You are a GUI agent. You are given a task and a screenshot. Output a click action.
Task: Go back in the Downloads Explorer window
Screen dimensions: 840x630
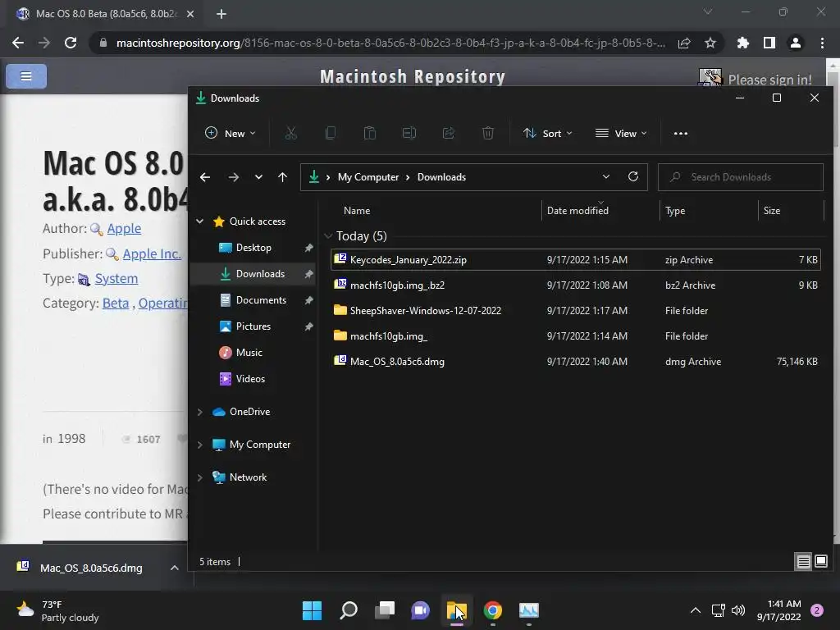click(x=204, y=177)
